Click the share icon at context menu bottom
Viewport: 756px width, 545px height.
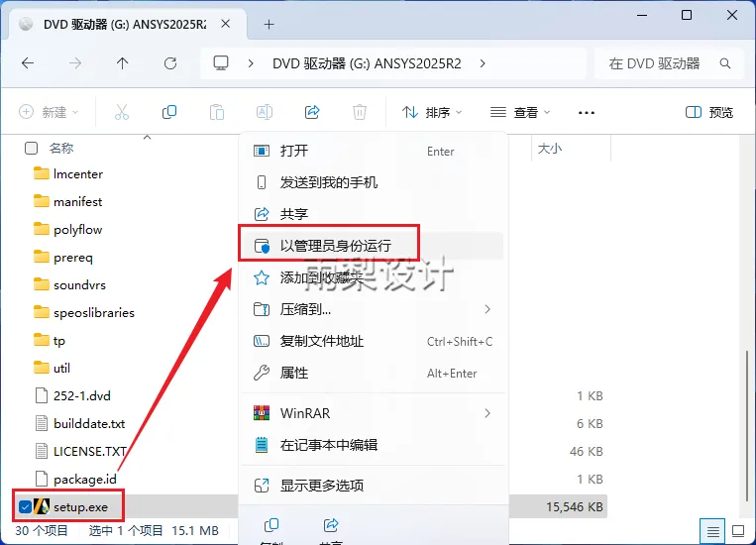(331, 525)
